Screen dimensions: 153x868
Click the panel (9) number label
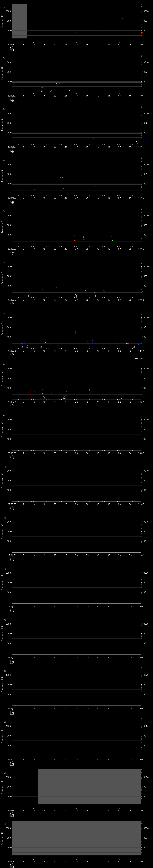pyautogui.click(x=3, y=415)
